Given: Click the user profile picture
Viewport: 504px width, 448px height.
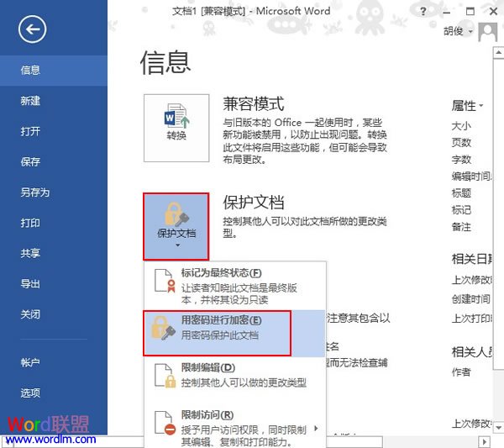Looking at the screenshot, I should [487, 32].
